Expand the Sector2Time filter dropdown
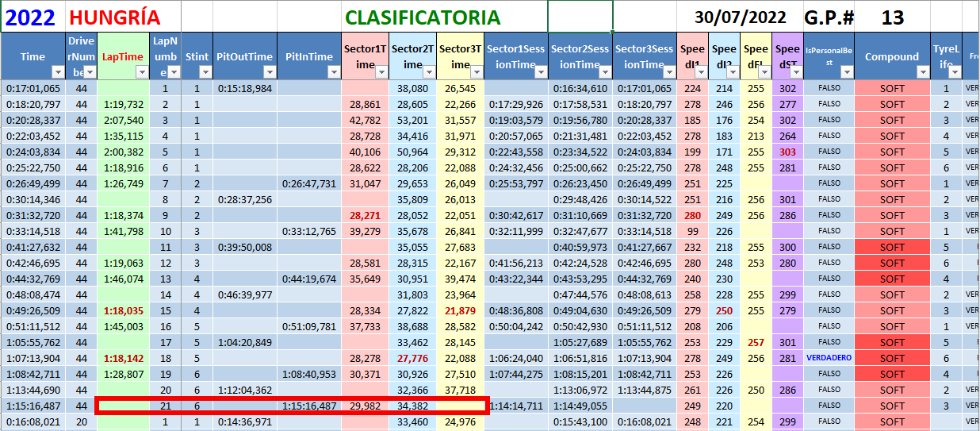 tap(430, 72)
